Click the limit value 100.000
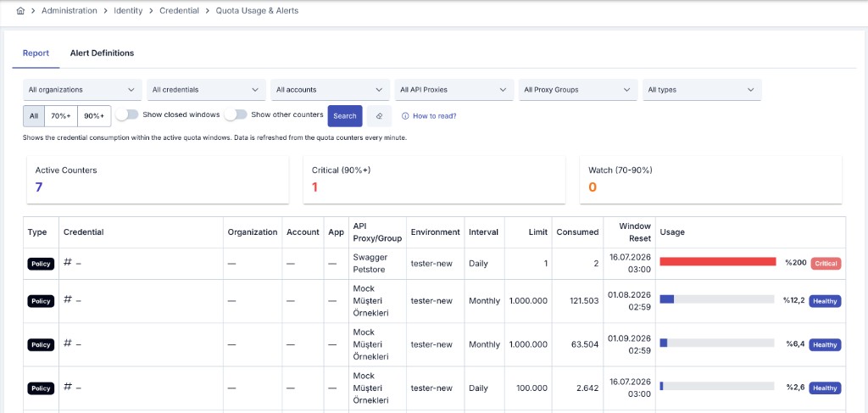The width and height of the screenshot is (868, 413). [532, 388]
